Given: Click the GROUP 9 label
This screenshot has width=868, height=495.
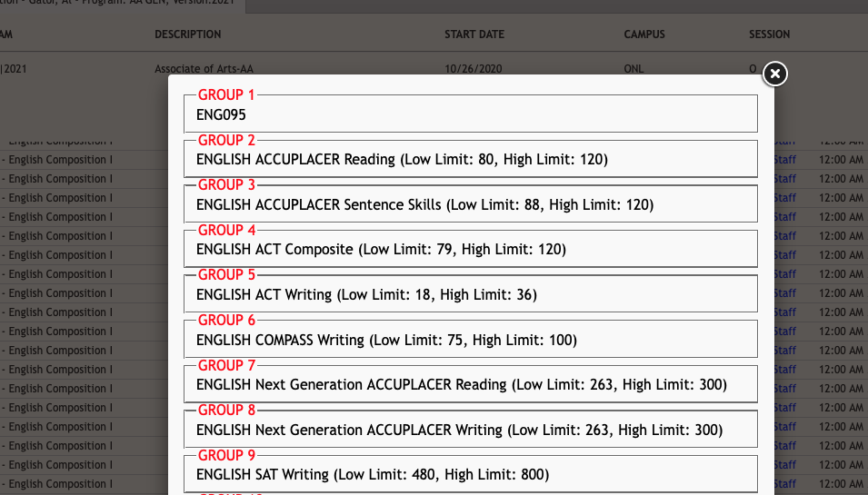Looking at the screenshot, I should point(226,456).
